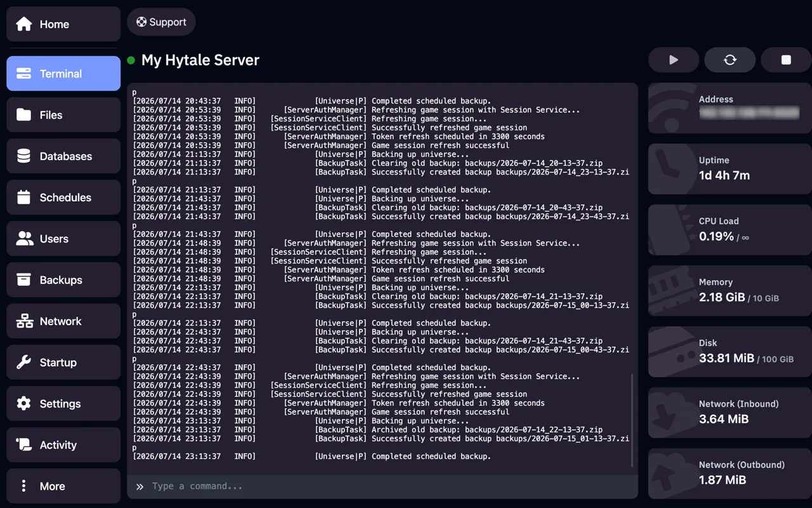
Task: Click the Memory value 2.18 GiB
Action: point(722,297)
